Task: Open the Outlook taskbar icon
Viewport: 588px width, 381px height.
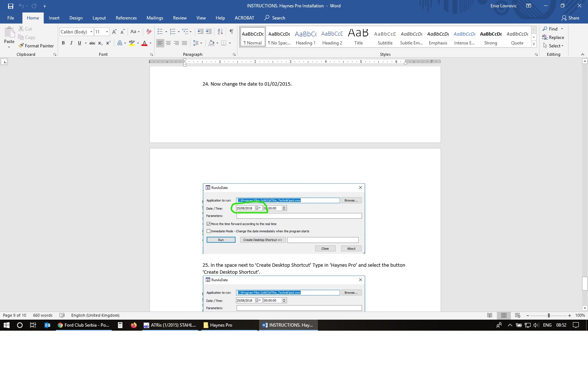Action: pyautogui.click(x=47, y=325)
